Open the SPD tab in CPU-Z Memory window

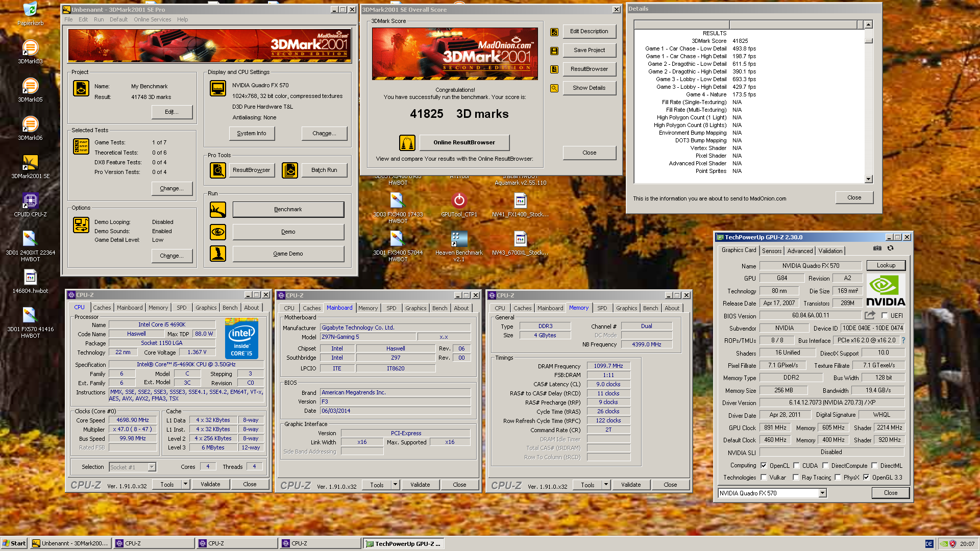602,308
